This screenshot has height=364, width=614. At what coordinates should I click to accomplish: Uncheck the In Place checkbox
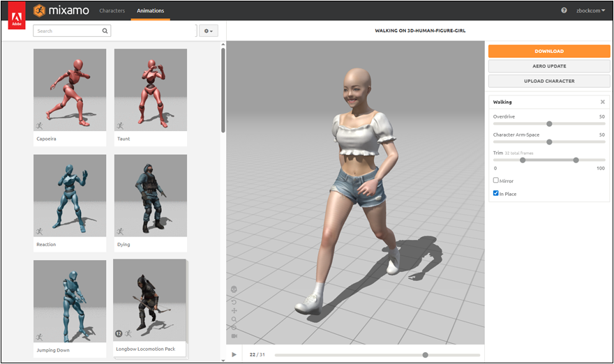(496, 194)
